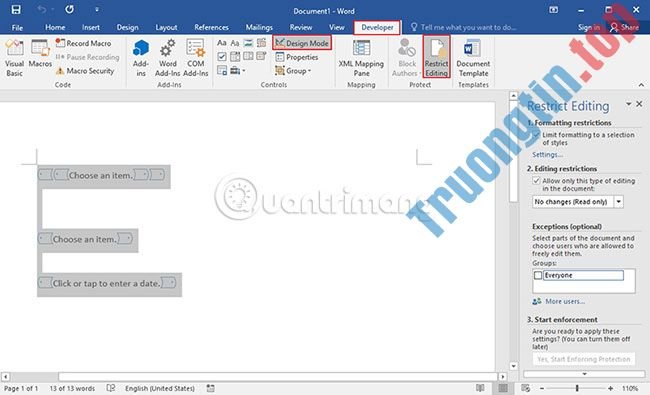The width and height of the screenshot is (650, 395).
Task: Click the zoom slider handle
Action: [x=577, y=388]
